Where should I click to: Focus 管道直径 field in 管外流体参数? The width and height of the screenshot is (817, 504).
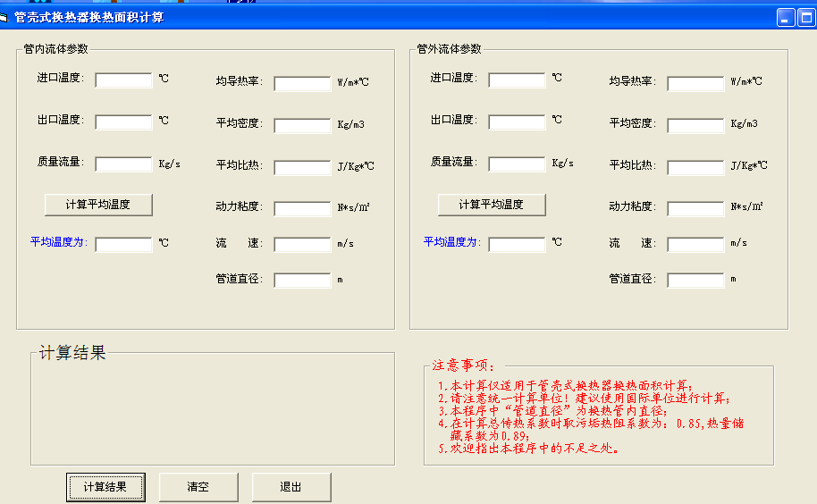[695, 280]
